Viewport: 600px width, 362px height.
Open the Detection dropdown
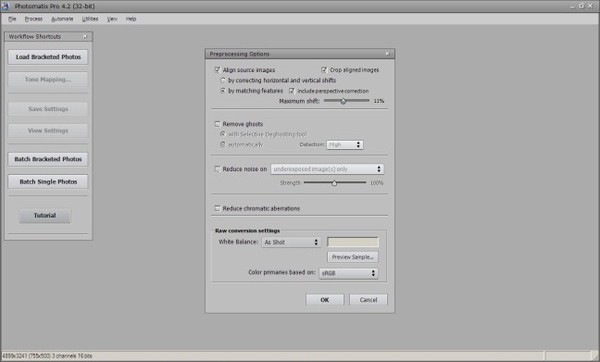pos(344,145)
